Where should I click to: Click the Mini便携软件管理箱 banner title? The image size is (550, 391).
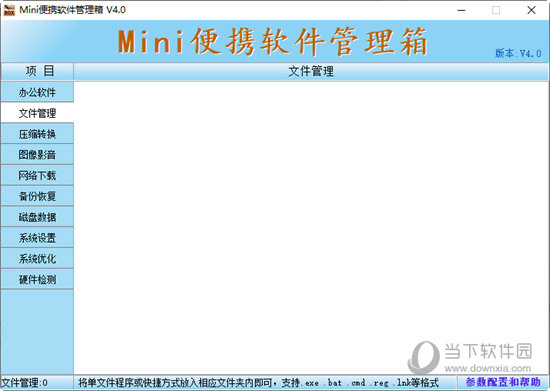pyautogui.click(x=272, y=42)
